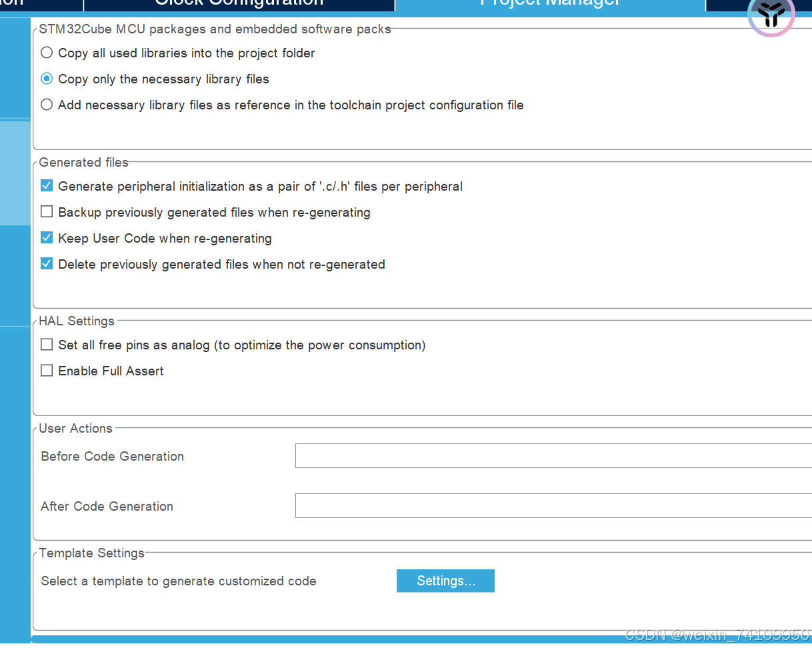Toggle 'Generate peripheral initialization as a pair' checkbox
The height and width of the screenshot is (648, 812).
(x=47, y=186)
